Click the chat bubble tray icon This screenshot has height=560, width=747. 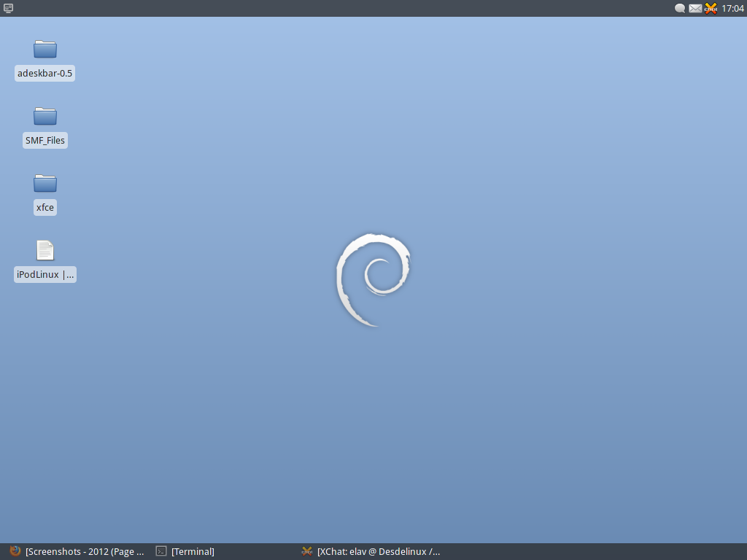click(x=680, y=8)
